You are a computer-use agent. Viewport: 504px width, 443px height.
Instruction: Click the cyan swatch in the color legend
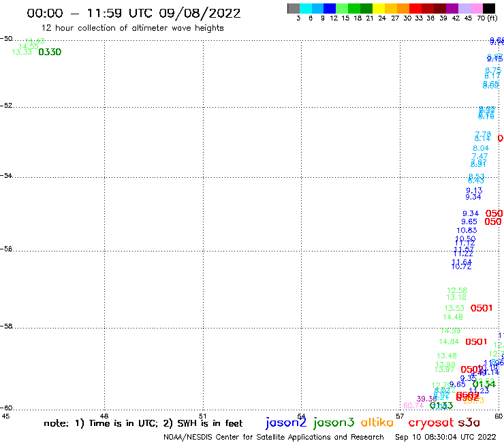[306, 8]
